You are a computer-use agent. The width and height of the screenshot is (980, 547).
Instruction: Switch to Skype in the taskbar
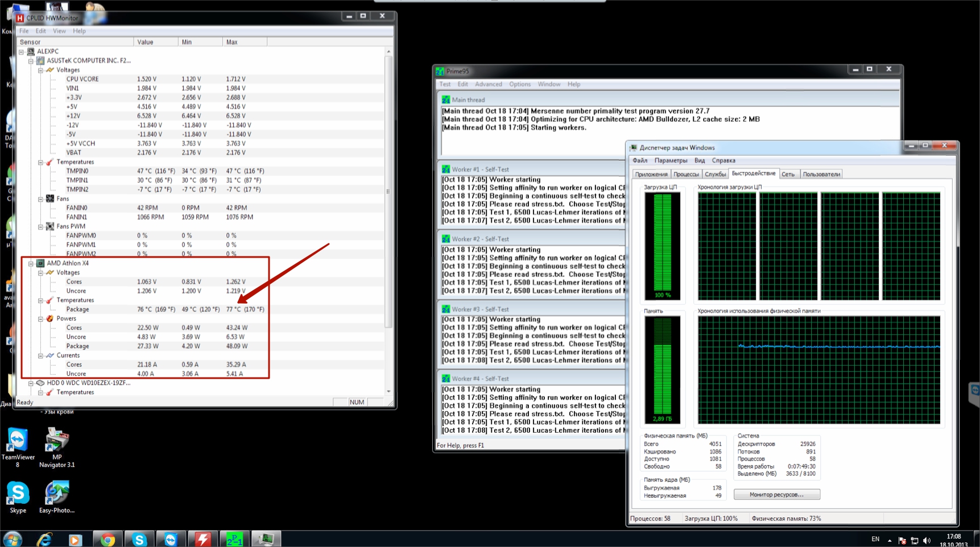139,539
